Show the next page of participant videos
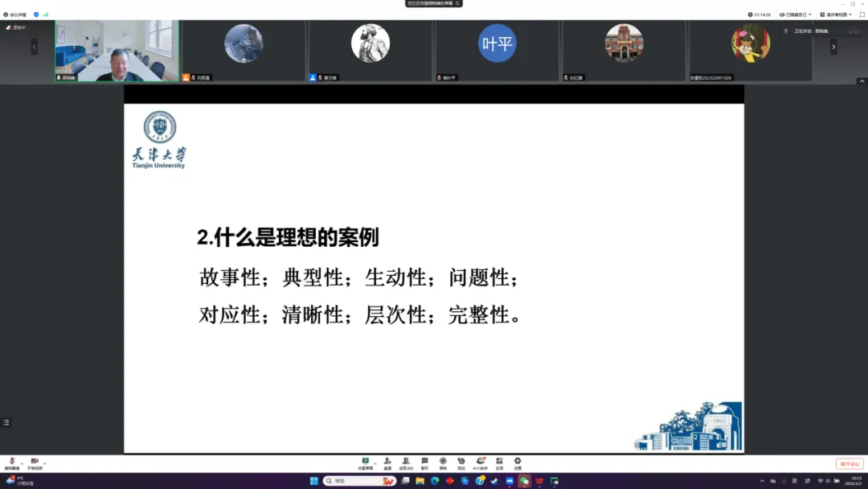 [x=835, y=48]
